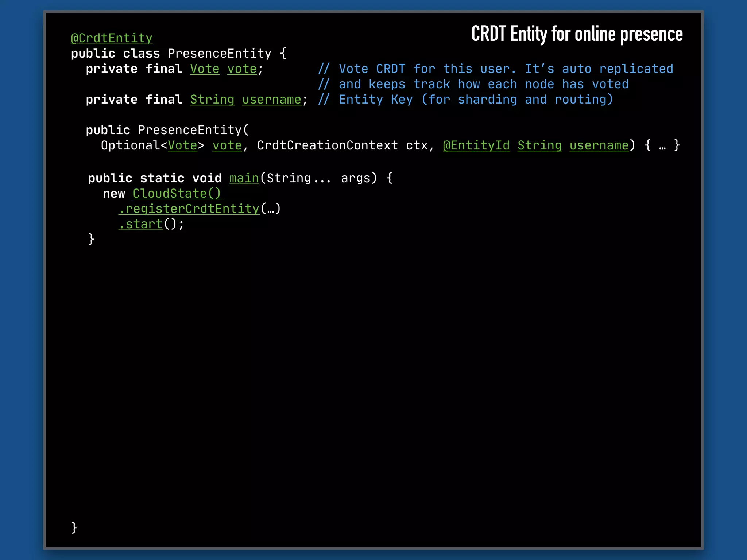
Task: Click the 'private final' keywords on the vote line
Action: [134, 69]
